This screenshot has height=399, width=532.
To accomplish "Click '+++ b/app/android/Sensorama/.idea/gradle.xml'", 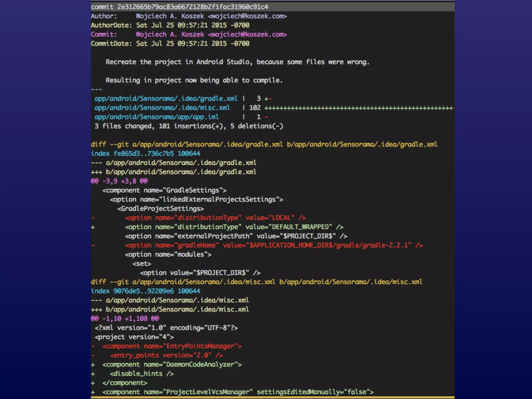I will 174,172.
